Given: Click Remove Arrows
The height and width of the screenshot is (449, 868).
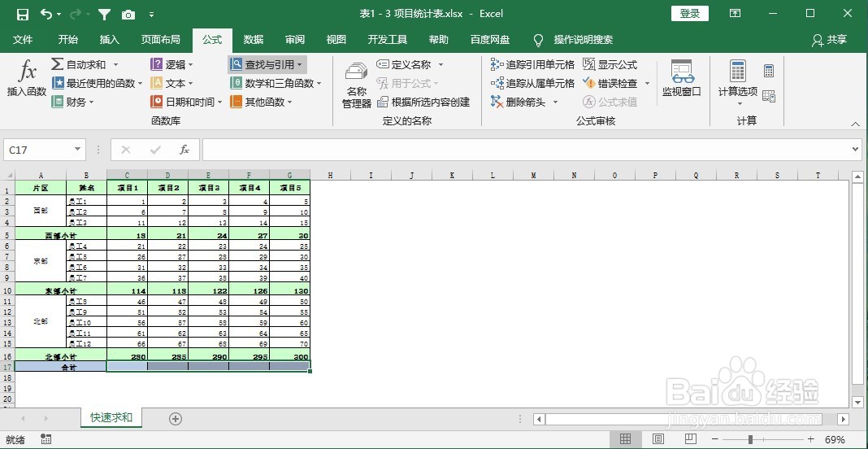Looking at the screenshot, I should (x=519, y=102).
